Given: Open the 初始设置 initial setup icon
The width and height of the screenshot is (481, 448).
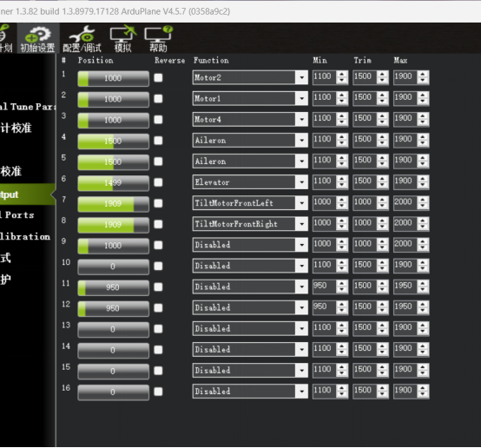Looking at the screenshot, I should click(37, 39).
